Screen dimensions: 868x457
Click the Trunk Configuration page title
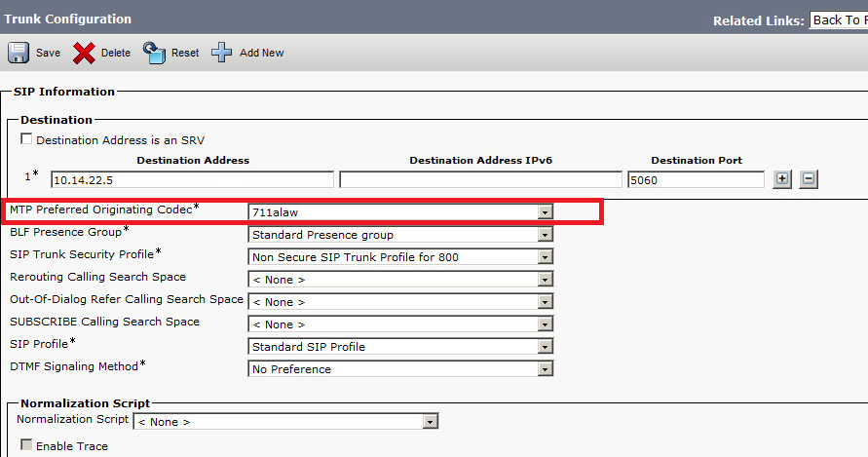click(x=67, y=19)
